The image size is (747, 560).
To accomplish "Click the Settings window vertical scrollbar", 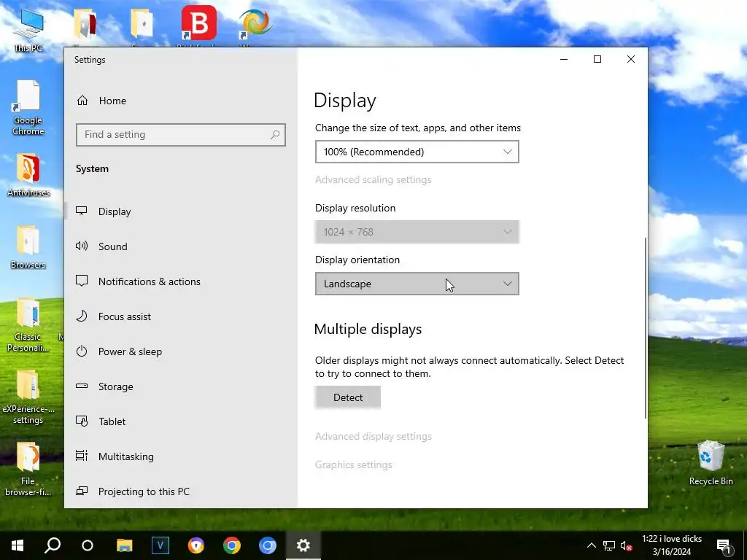I will coord(646,329).
